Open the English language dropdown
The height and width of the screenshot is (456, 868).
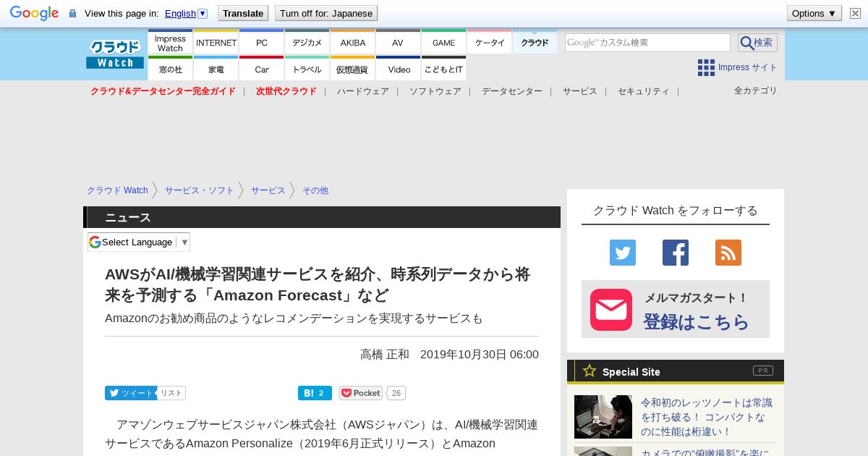[x=186, y=13]
